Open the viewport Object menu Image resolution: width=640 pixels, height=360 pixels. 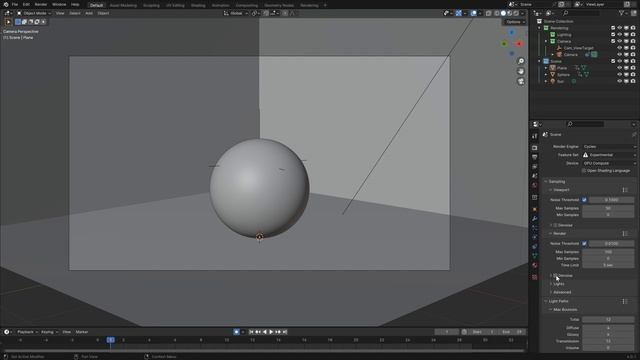point(103,13)
